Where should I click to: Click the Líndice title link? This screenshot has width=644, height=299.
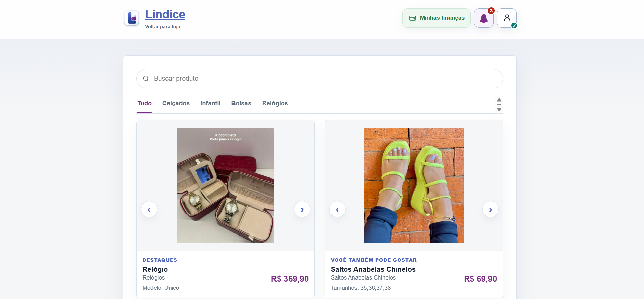click(x=165, y=15)
